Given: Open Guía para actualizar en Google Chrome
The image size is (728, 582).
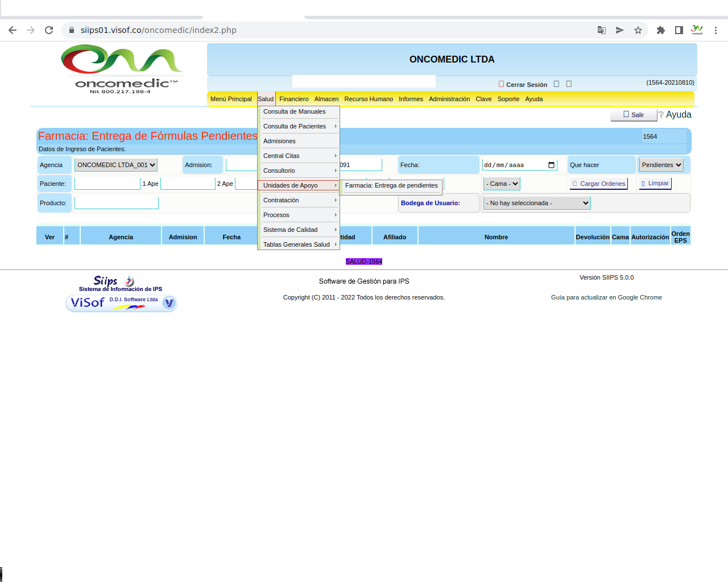Looking at the screenshot, I should click(x=606, y=298).
